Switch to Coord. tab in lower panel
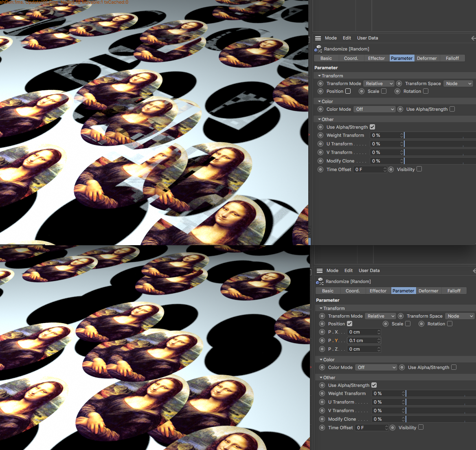 (x=353, y=291)
